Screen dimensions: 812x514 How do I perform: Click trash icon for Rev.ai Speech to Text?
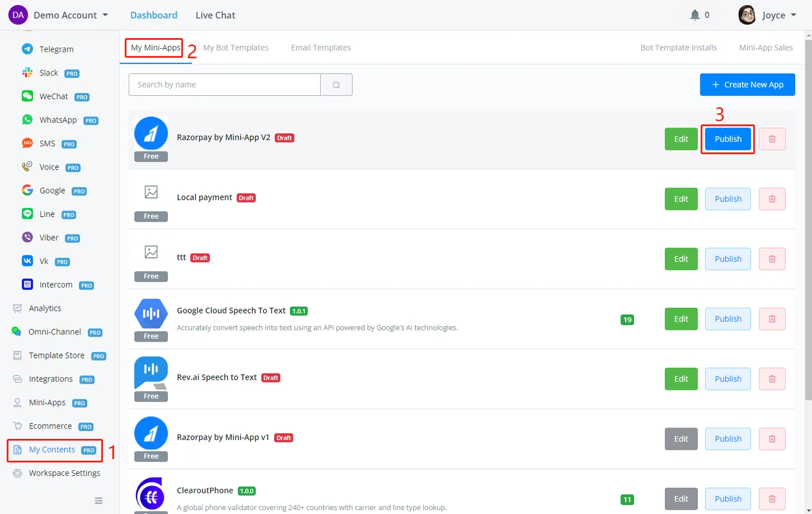click(772, 379)
